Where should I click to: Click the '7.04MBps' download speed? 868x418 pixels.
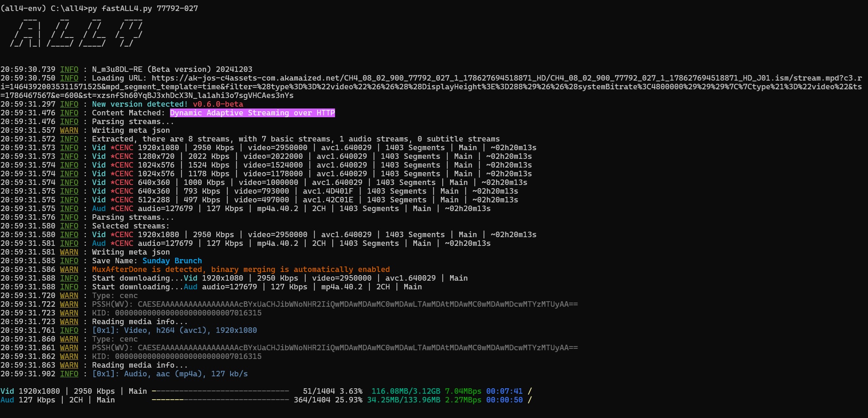463,391
